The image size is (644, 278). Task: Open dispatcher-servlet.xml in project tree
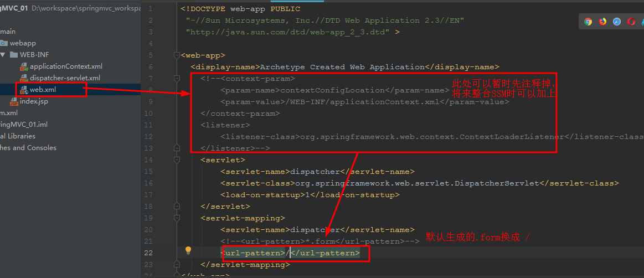(x=65, y=78)
